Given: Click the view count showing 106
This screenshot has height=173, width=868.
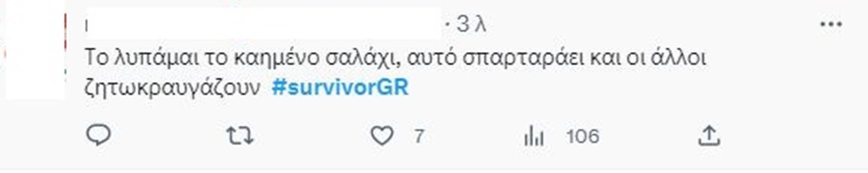Looking at the screenshot, I should (583, 136).
